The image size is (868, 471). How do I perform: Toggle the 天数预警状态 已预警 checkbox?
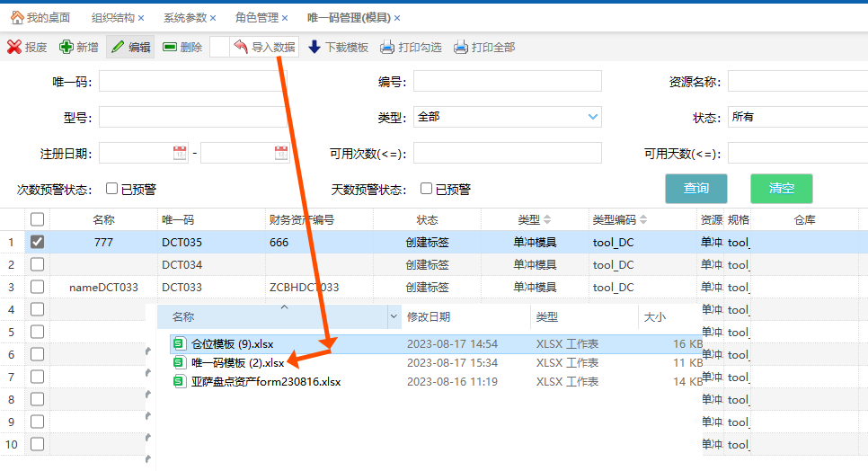(x=427, y=189)
